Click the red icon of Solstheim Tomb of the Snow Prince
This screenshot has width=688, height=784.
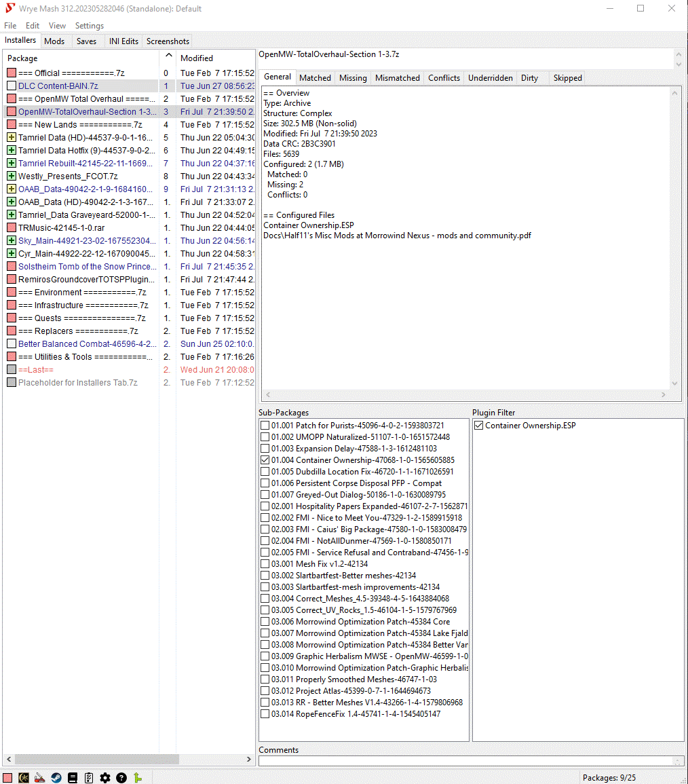pos(12,267)
